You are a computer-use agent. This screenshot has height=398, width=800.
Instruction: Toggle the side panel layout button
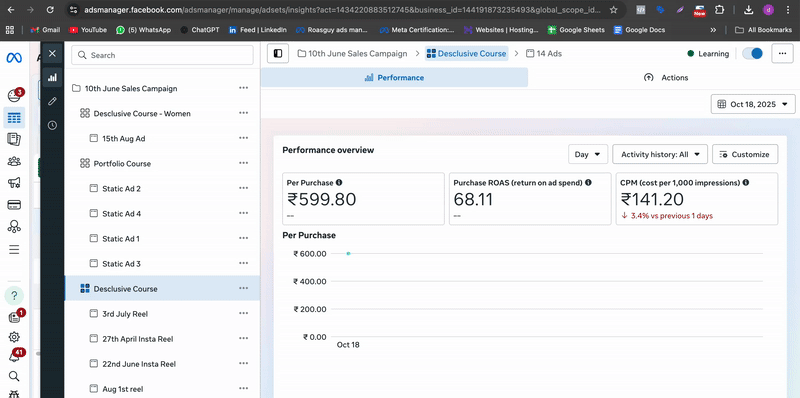click(278, 54)
